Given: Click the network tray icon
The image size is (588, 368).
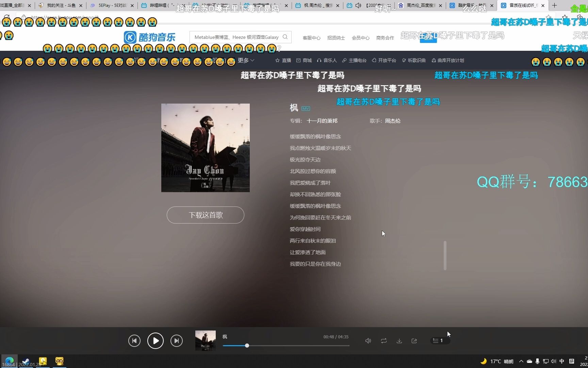Looking at the screenshot, I should coord(545,361).
